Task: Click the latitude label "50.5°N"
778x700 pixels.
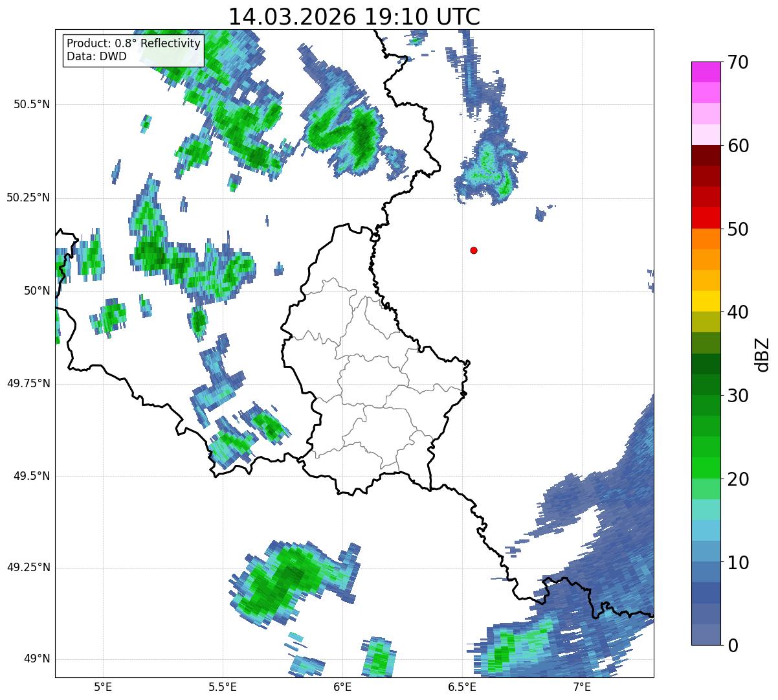Action: tap(32, 104)
